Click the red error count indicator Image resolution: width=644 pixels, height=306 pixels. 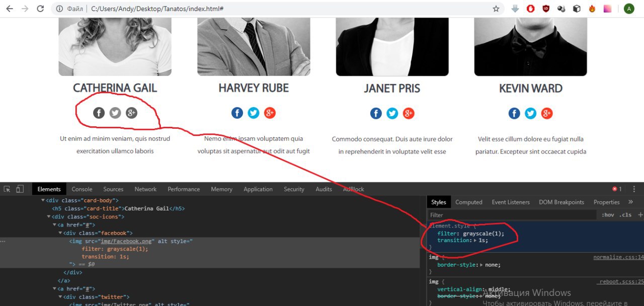[x=617, y=189]
